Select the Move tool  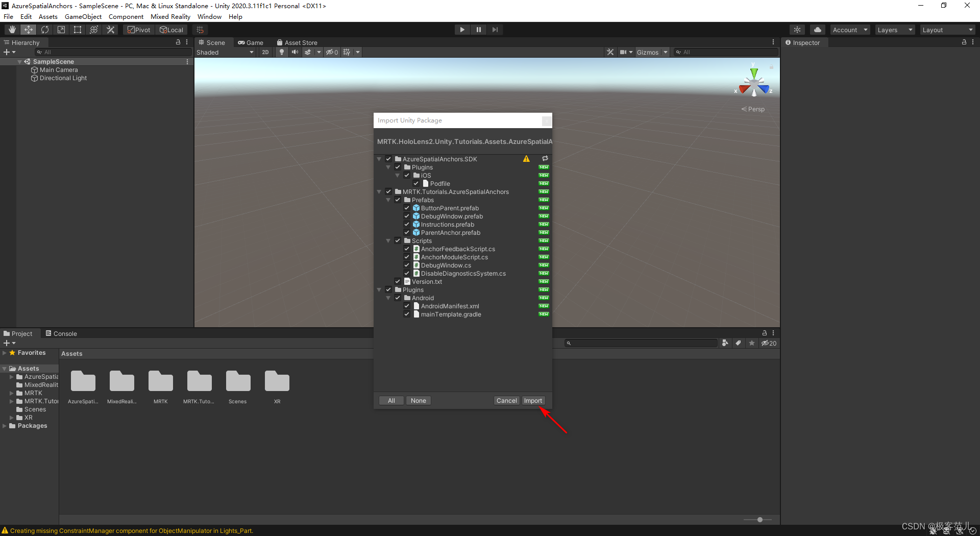[x=29, y=30]
